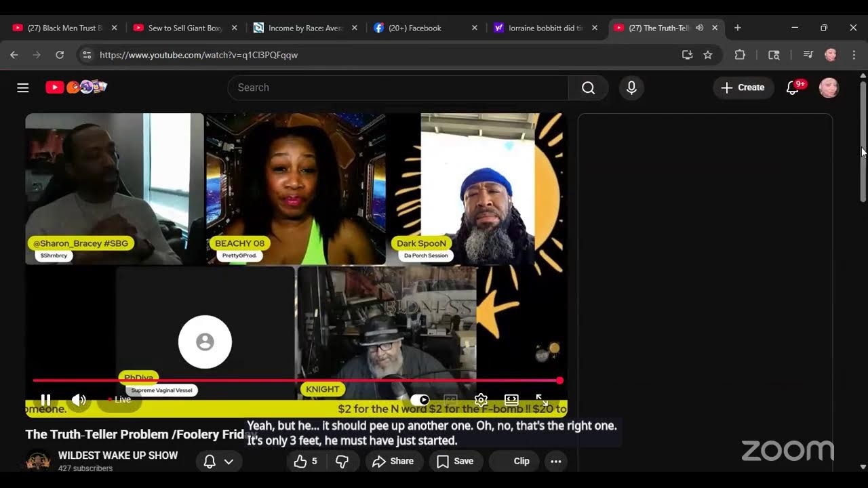Toggle closed captions in the player
The height and width of the screenshot is (488, 868).
450,400
